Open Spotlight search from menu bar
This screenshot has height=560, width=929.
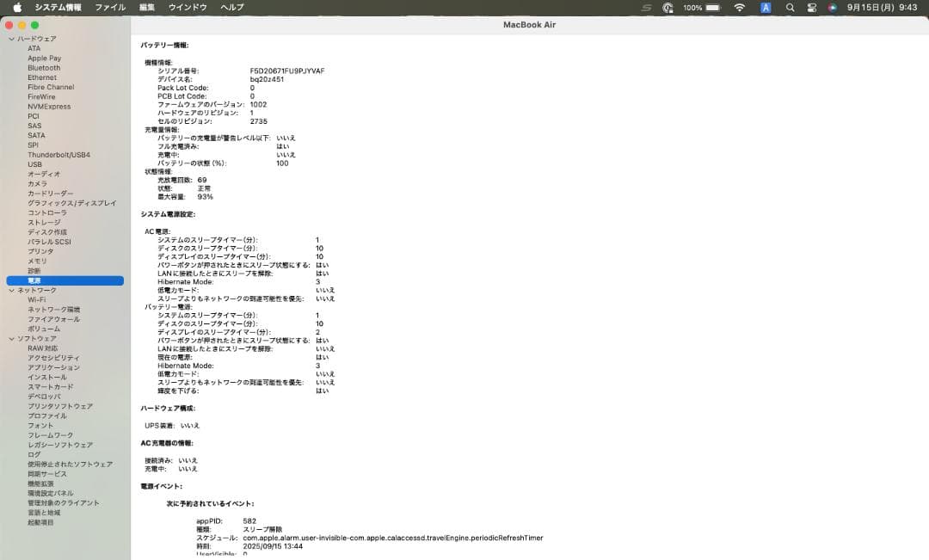point(789,7)
